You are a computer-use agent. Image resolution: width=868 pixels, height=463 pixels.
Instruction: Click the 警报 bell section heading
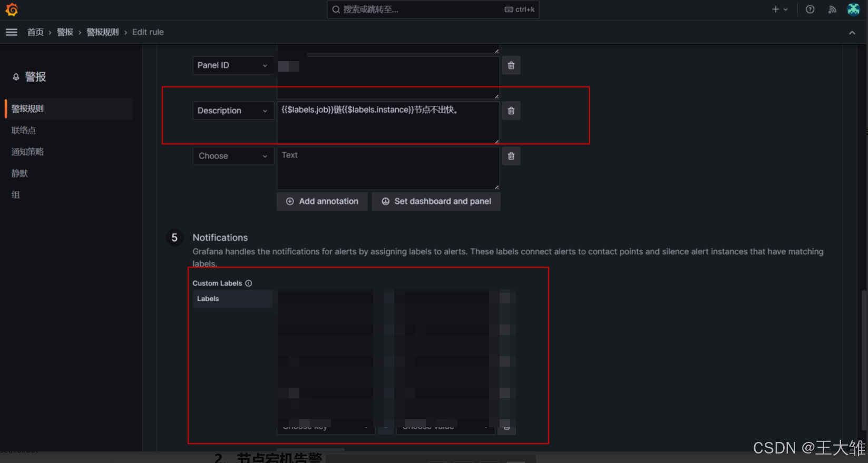(x=30, y=77)
